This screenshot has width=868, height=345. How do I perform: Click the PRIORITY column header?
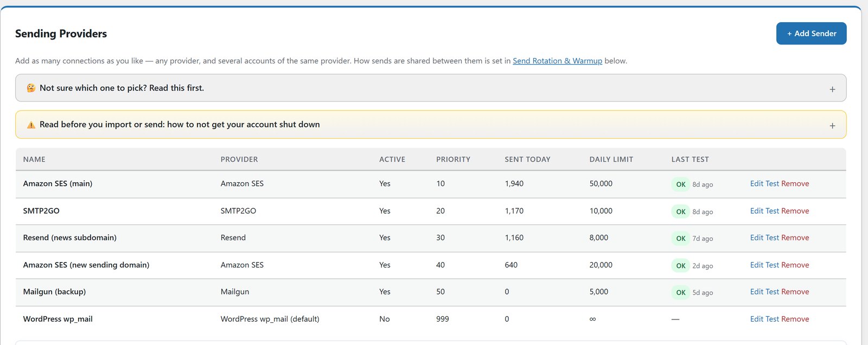tap(453, 159)
